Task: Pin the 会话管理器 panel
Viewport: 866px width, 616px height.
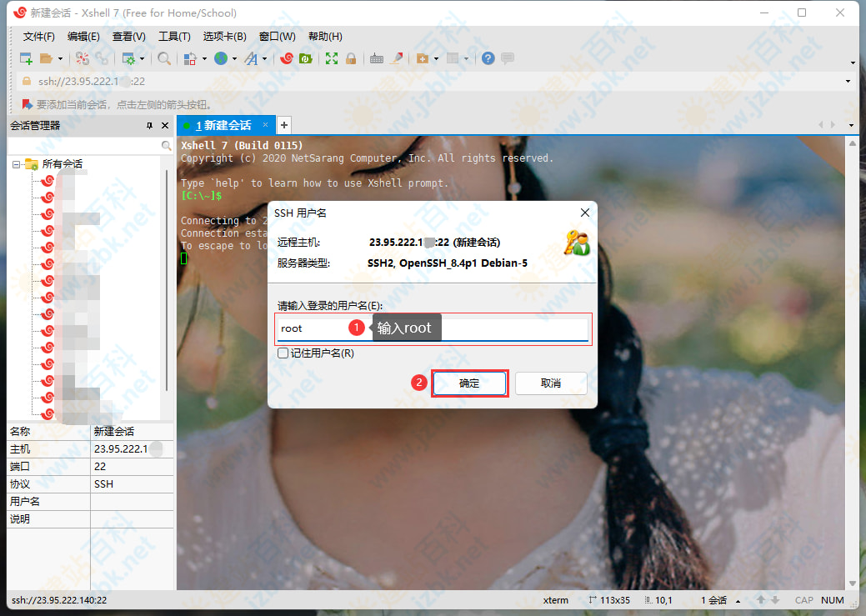Action: point(149,126)
